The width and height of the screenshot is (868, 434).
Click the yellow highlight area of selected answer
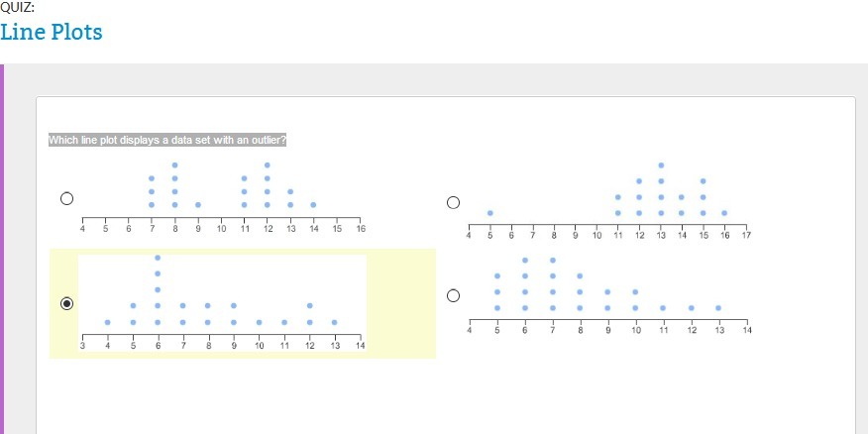[x=243, y=303]
